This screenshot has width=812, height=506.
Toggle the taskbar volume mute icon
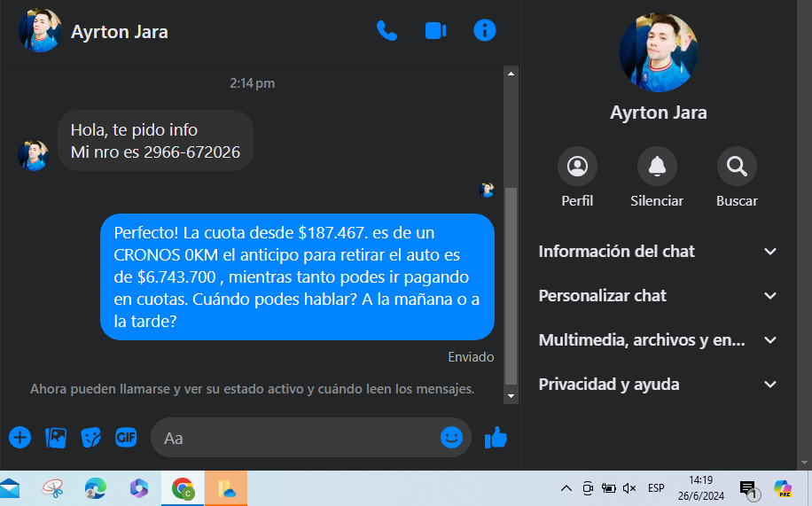[629, 488]
